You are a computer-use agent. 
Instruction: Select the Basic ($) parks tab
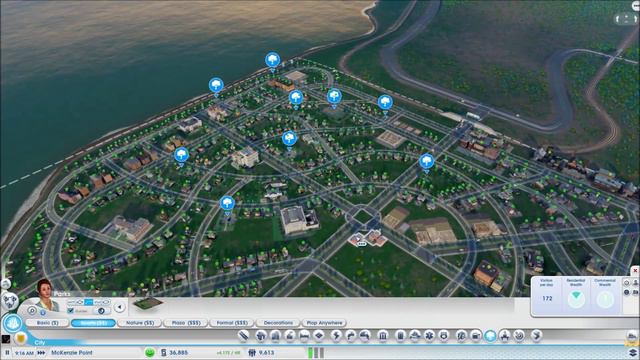[47, 323]
